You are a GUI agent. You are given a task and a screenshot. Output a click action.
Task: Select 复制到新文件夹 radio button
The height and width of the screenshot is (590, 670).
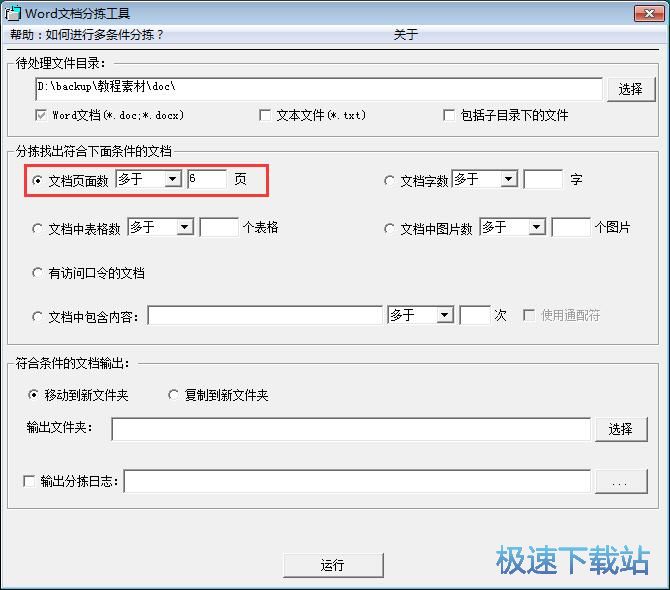tap(173, 394)
